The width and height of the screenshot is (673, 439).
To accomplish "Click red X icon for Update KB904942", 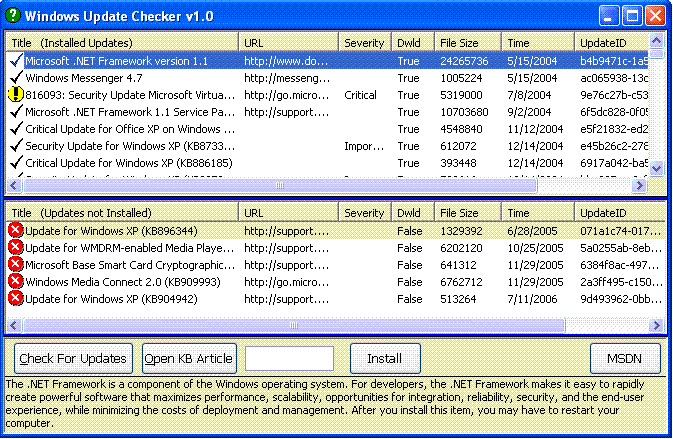I will coord(16,299).
